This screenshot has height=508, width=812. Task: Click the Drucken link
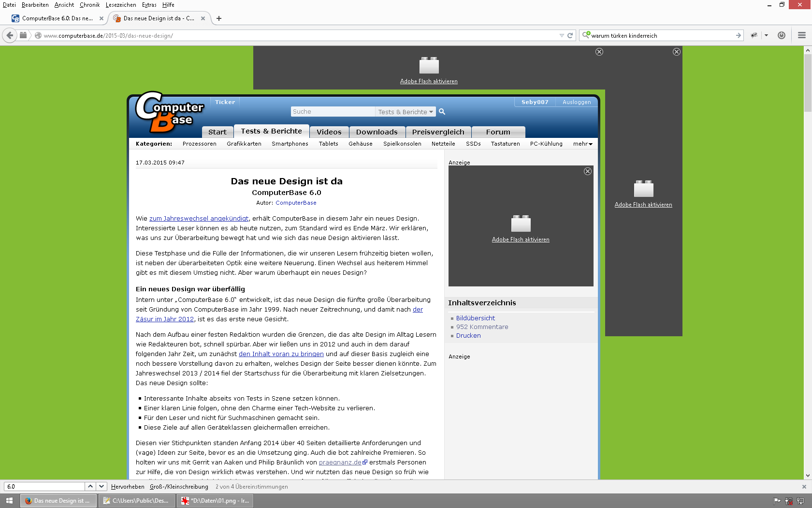(468, 336)
